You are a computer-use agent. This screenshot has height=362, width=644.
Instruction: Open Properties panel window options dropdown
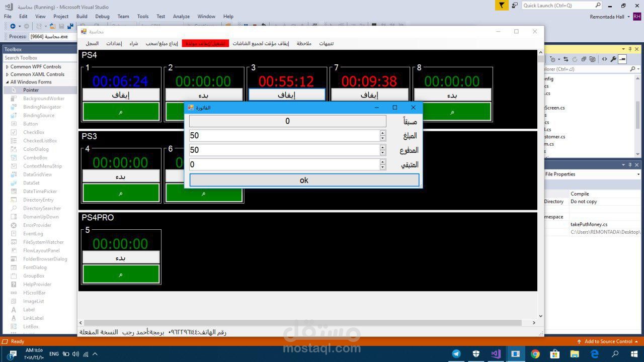coord(623,164)
